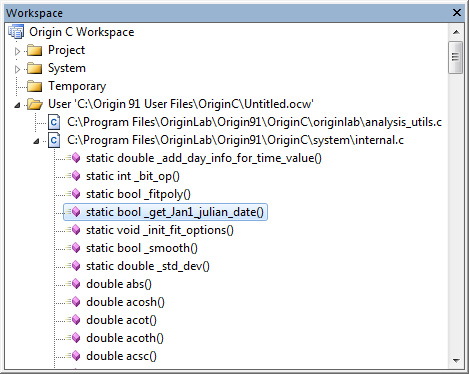Close the Workspace panel

coord(457,13)
